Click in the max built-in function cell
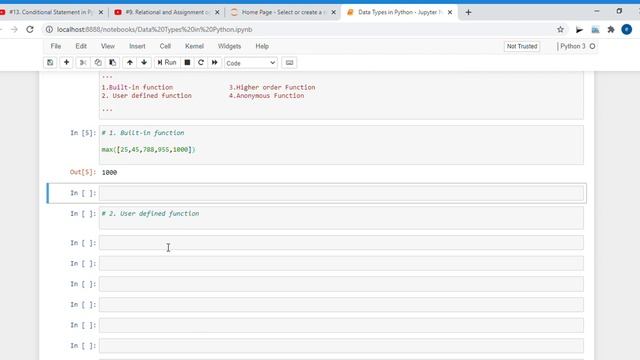The height and width of the screenshot is (360, 640). point(341,145)
